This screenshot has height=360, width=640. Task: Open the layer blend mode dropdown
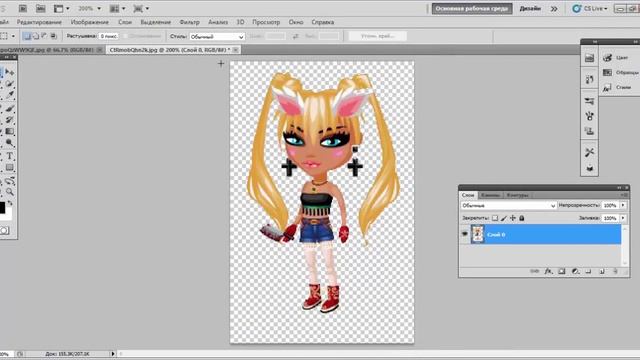(x=509, y=206)
